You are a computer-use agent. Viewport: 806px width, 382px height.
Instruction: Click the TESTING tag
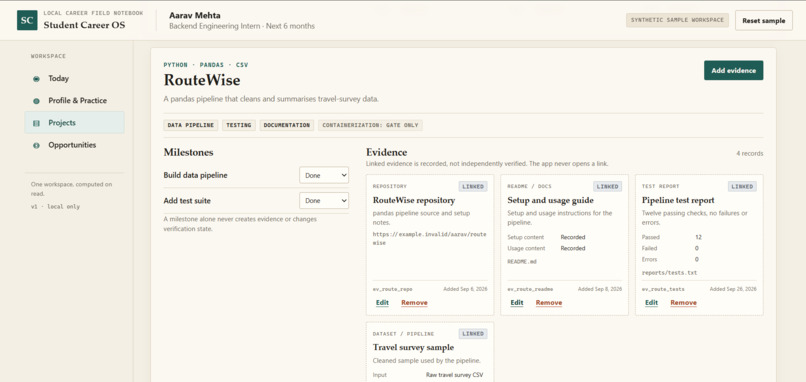tap(239, 125)
